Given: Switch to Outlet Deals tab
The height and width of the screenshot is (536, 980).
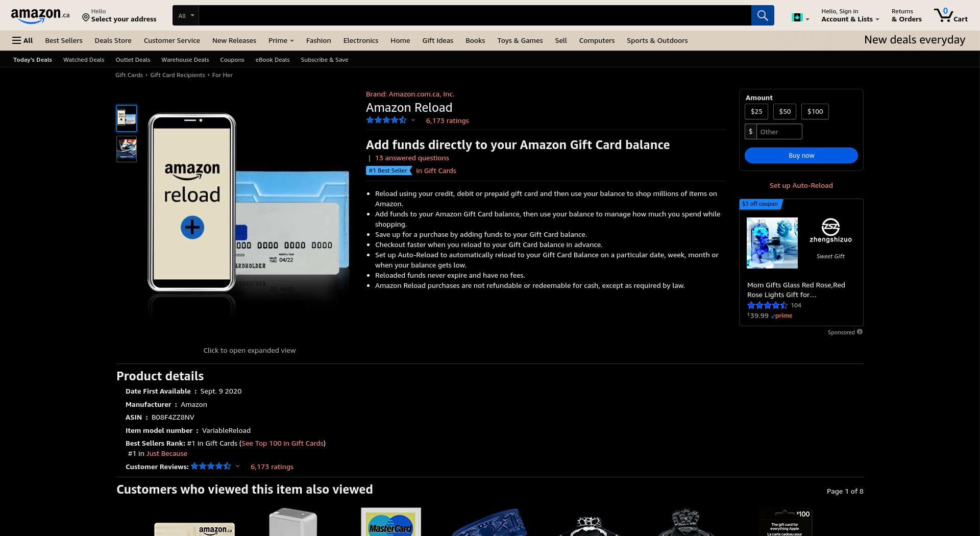Looking at the screenshot, I should (x=133, y=60).
